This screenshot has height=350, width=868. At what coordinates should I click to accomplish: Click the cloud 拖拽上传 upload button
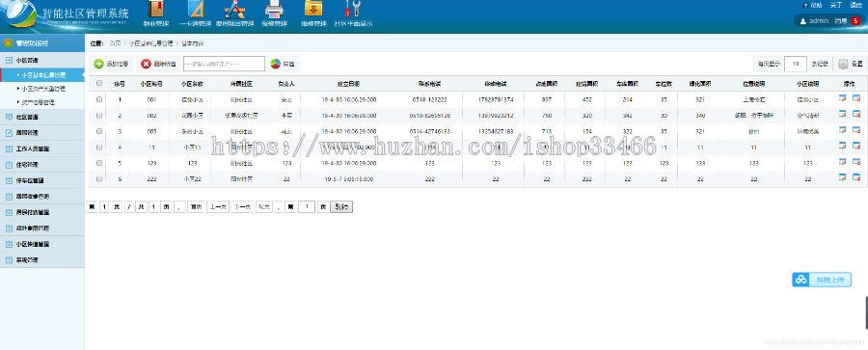tap(822, 280)
